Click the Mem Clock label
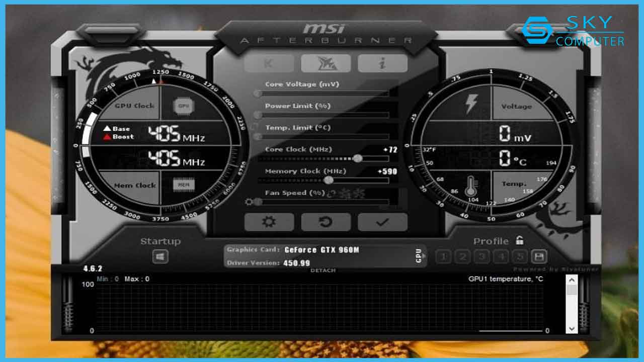Image resolution: width=644 pixels, height=362 pixels. coord(134,186)
